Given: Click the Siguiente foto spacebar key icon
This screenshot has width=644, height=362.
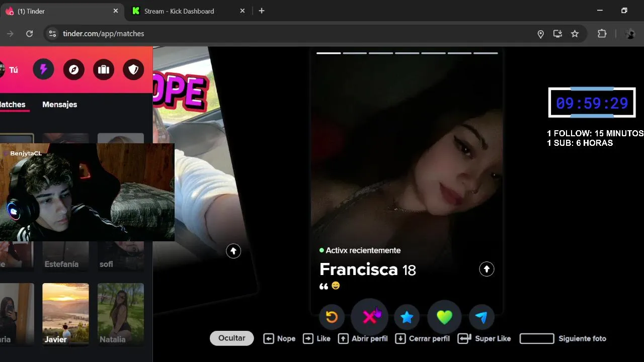Looking at the screenshot, I should tap(537, 339).
